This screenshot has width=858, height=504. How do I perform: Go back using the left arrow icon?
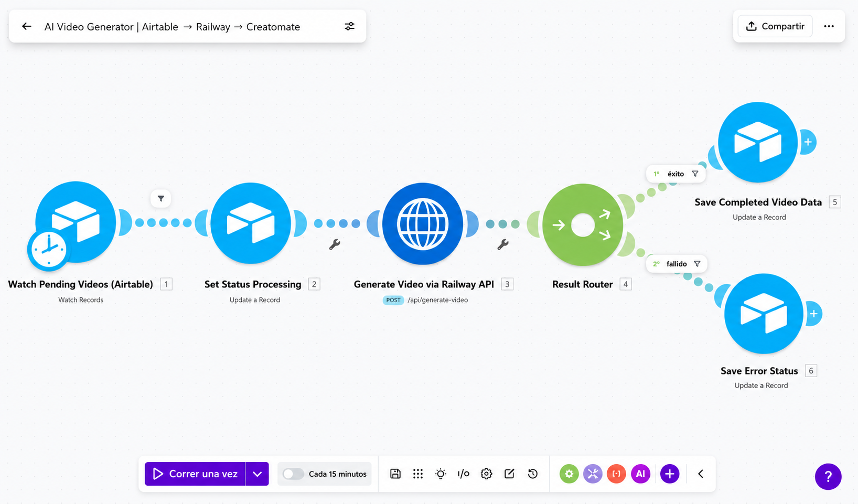click(27, 26)
